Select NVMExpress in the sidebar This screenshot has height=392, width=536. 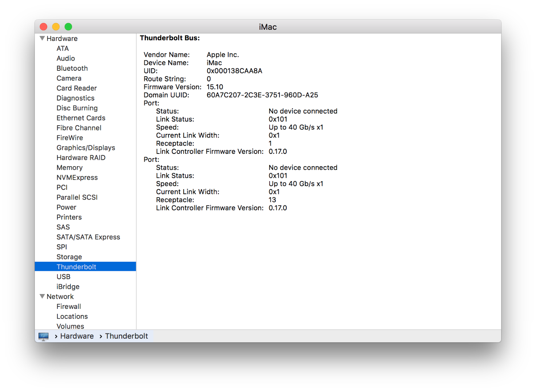77,177
